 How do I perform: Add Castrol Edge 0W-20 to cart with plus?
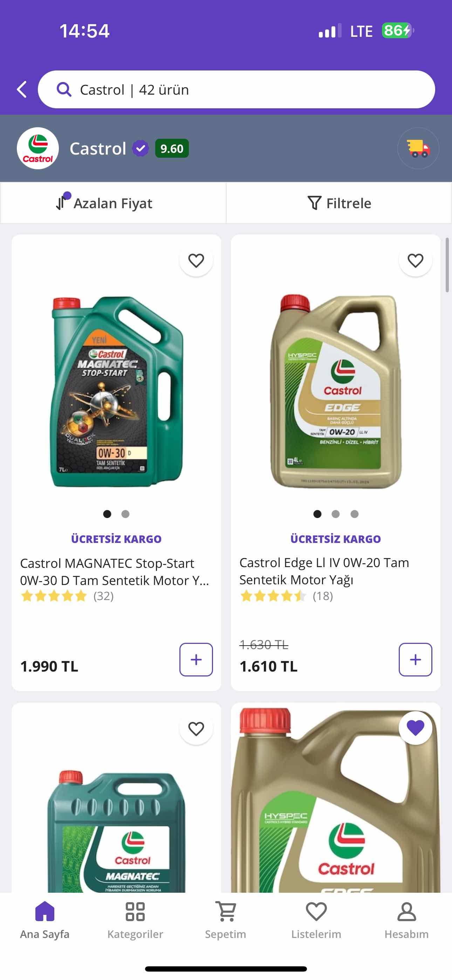pos(415,659)
